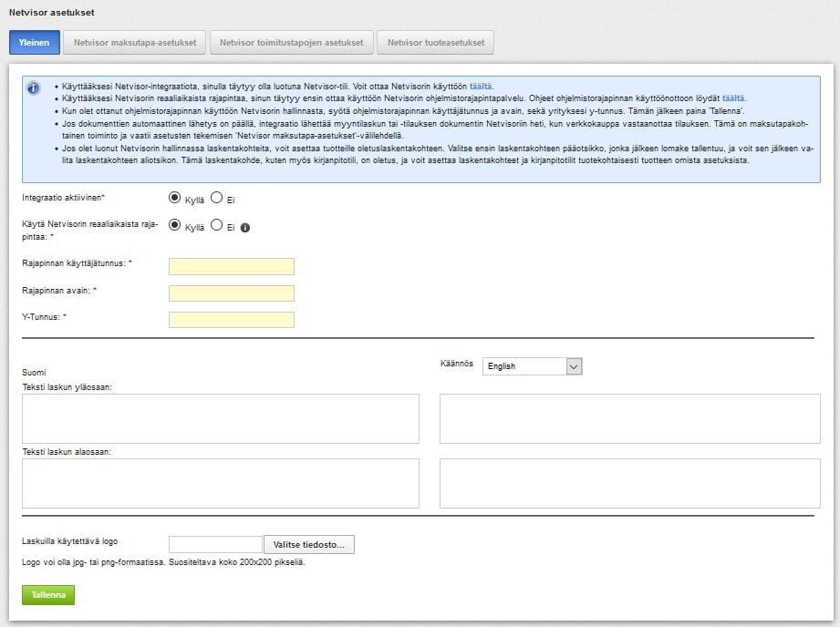Select Ei for Integraatio aktiivinen

pyautogui.click(x=216, y=198)
